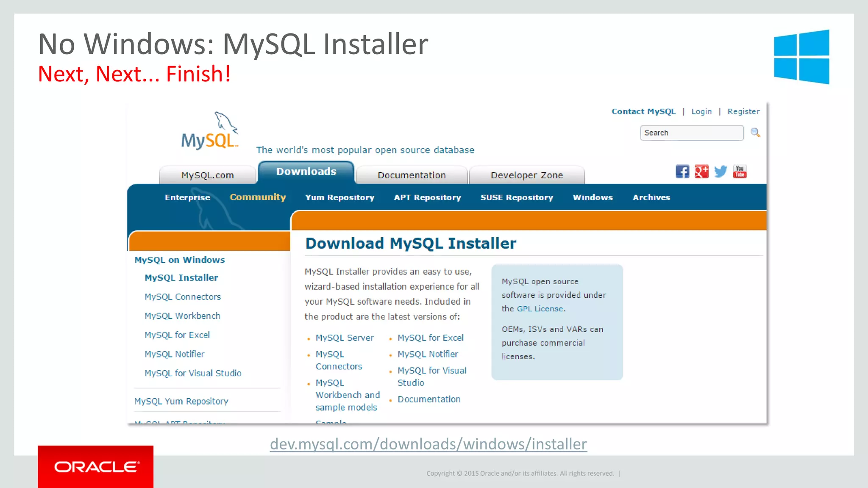Open MySQL Yum Repository sidebar link
The width and height of the screenshot is (868, 488).
click(x=181, y=401)
